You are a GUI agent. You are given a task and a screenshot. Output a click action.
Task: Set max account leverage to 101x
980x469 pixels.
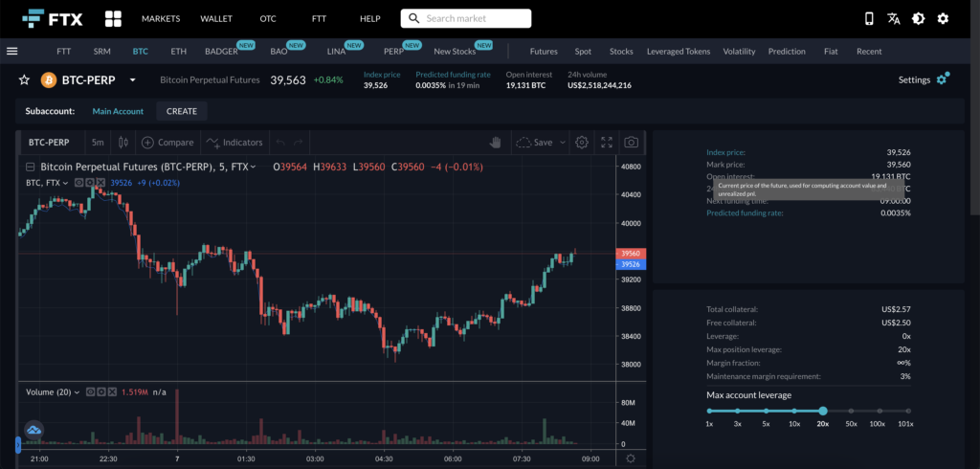pyautogui.click(x=908, y=411)
